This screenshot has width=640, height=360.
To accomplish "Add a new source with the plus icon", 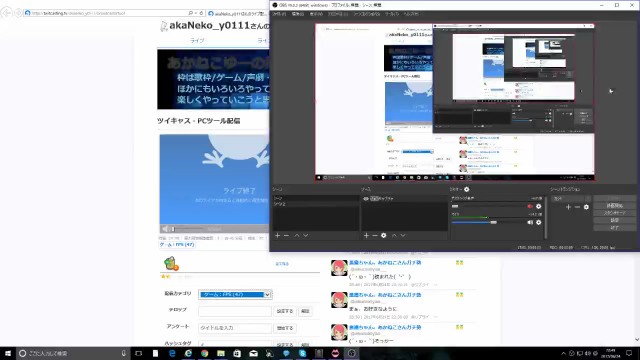I will pyautogui.click(x=366, y=236).
